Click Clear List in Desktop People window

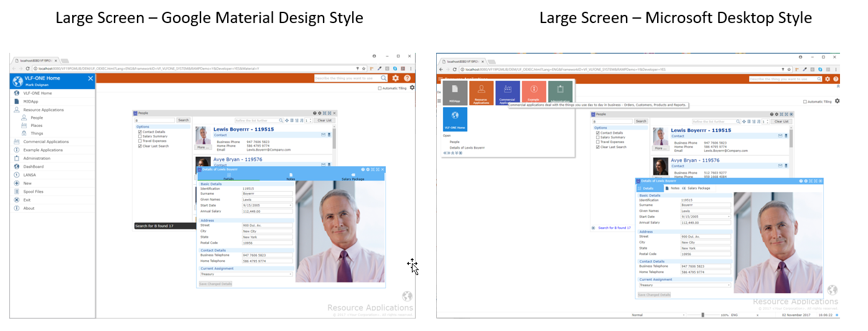(782, 121)
